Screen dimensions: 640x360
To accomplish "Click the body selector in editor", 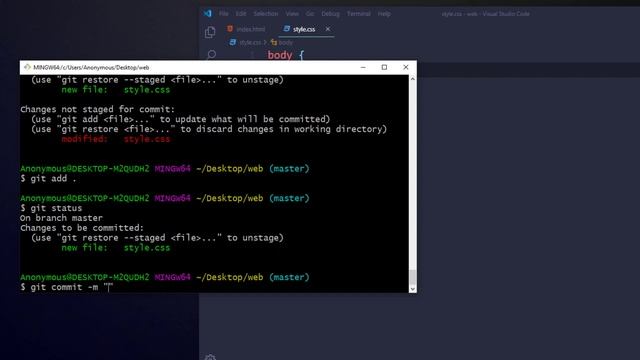I will click(x=280, y=55).
